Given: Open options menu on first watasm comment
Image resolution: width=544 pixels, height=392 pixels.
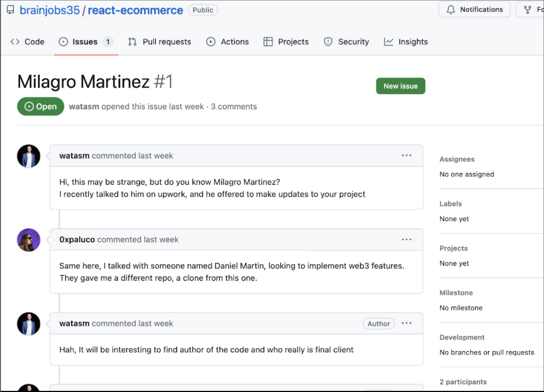Looking at the screenshot, I should point(406,155).
